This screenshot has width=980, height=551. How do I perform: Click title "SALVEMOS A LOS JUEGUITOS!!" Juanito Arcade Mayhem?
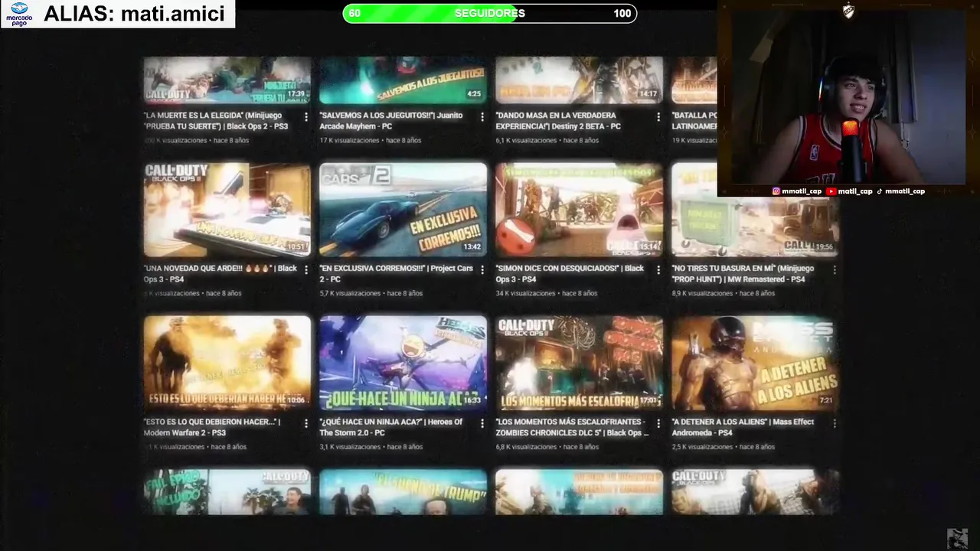(391, 121)
